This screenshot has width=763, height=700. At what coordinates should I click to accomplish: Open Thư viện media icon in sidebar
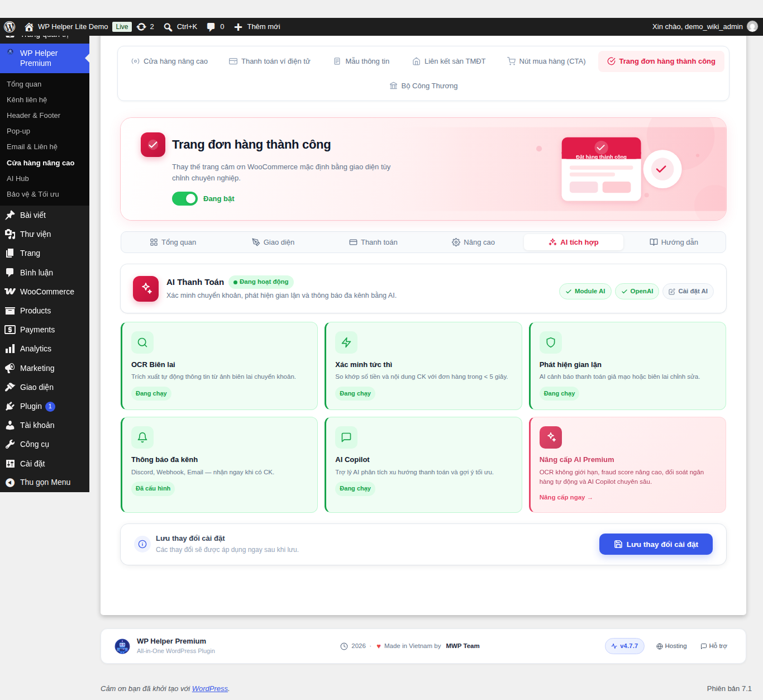(10, 234)
